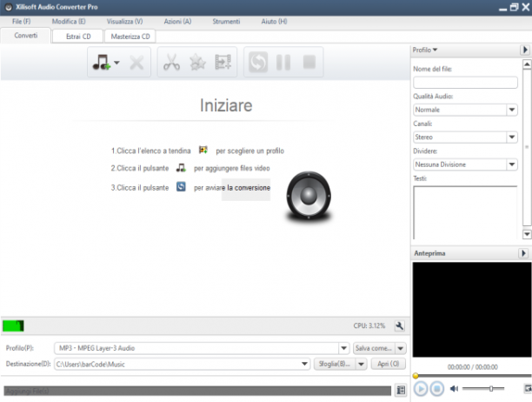The image size is (532, 402).
Task: Expand the Qualità Audio dropdown
Action: 512,110
